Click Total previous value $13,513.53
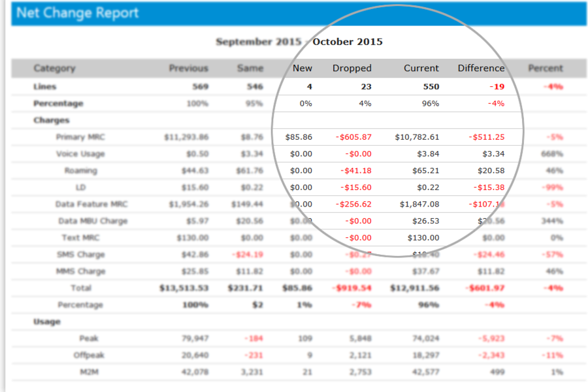The image size is (588, 392). click(x=184, y=288)
